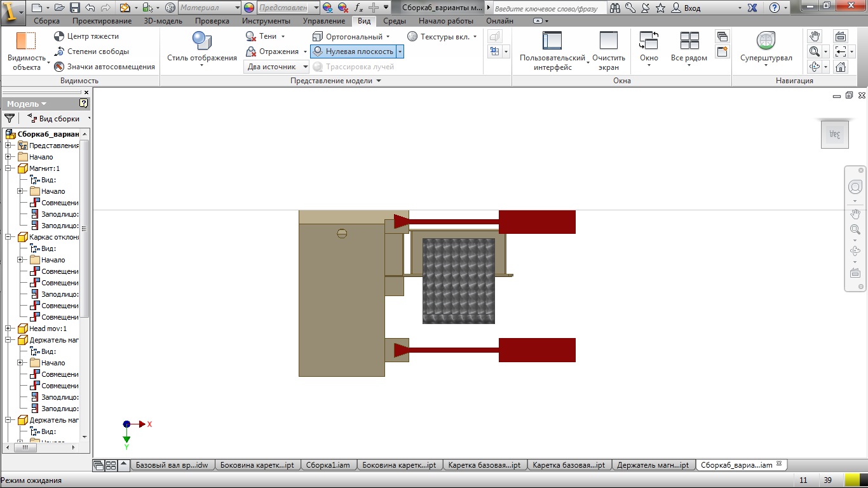Viewport: 868px width, 488px height.
Task: Click the binoculars search icon
Action: tap(615, 8)
